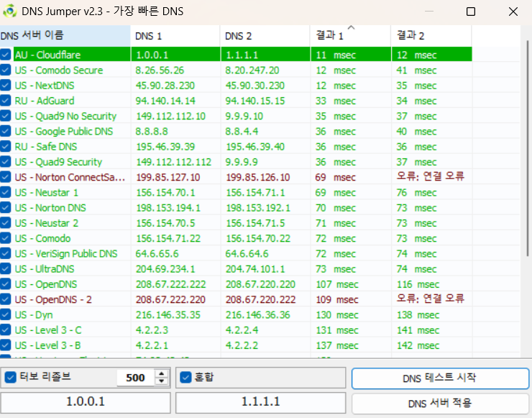Select US - Google Public DNS row

(x=236, y=131)
